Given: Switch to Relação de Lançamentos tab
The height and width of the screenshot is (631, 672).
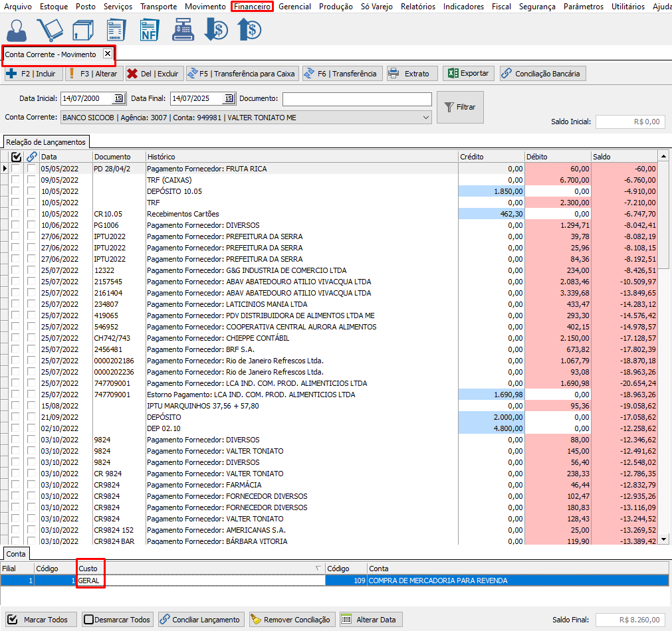Looking at the screenshot, I should pyautogui.click(x=46, y=142).
